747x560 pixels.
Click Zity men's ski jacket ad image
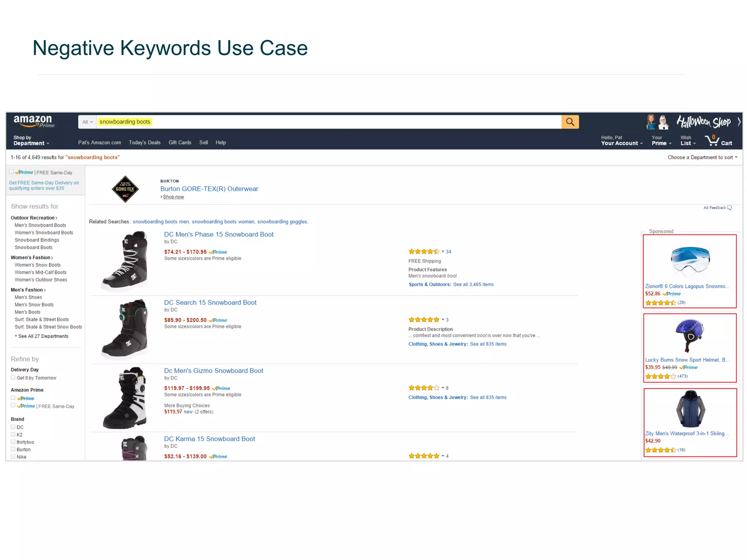click(690, 409)
